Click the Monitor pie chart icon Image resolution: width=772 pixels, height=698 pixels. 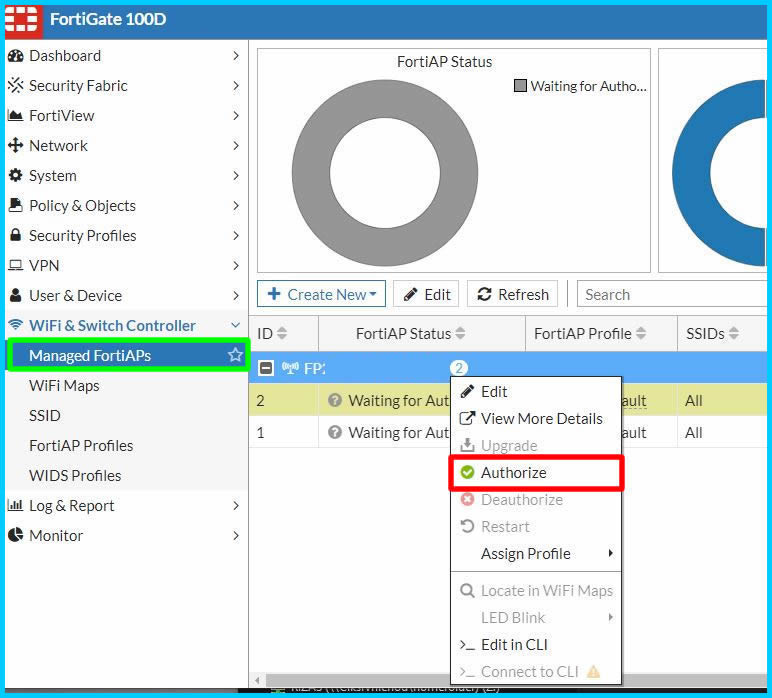pyautogui.click(x=16, y=535)
